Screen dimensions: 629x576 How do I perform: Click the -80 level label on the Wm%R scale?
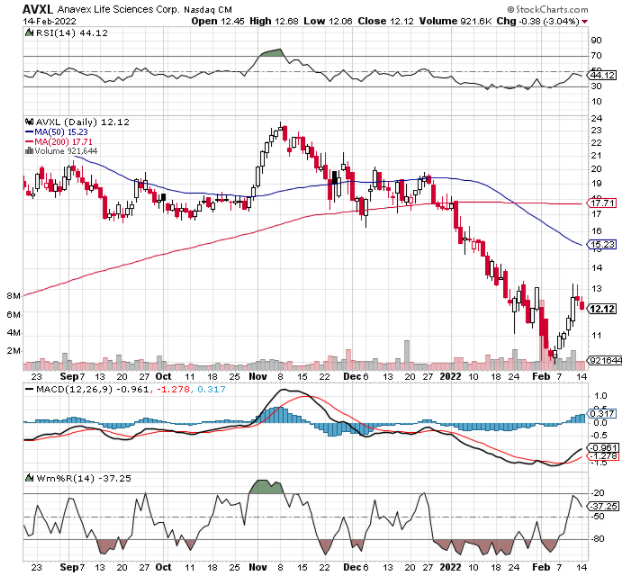point(597,539)
